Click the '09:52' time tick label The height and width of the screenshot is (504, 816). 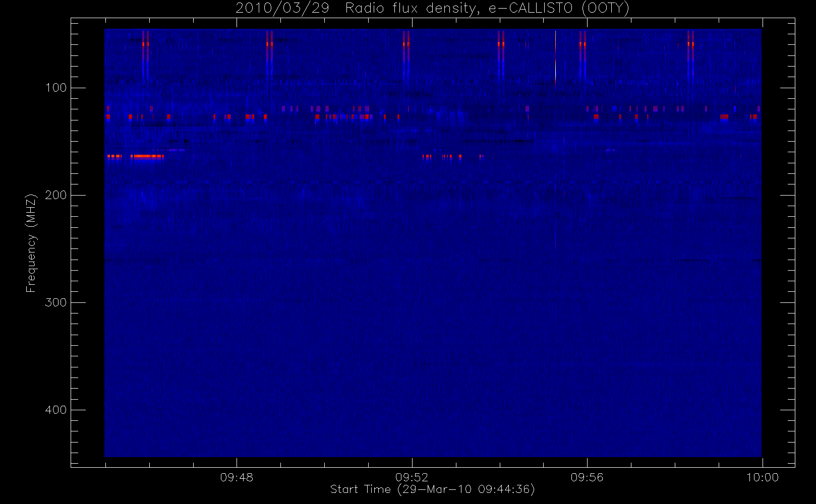point(412,477)
